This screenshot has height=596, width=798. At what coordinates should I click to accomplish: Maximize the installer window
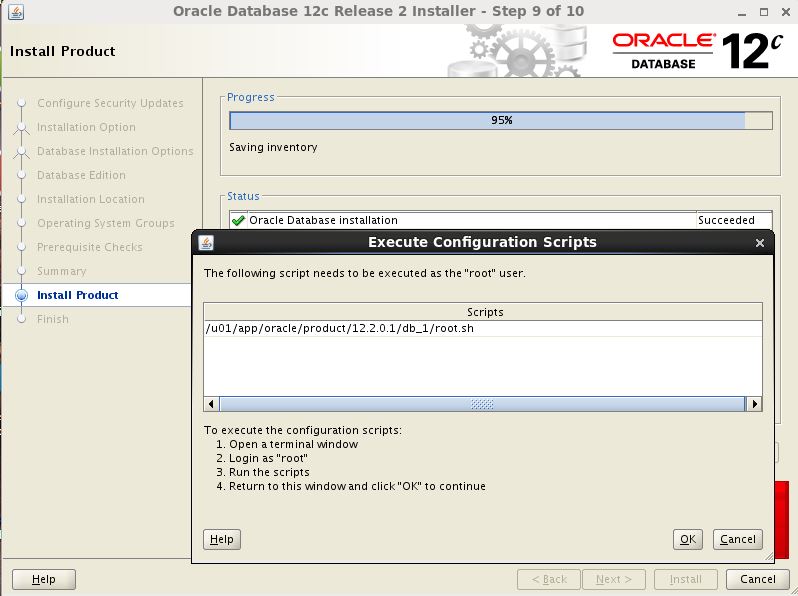pyautogui.click(x=763, y=12)
